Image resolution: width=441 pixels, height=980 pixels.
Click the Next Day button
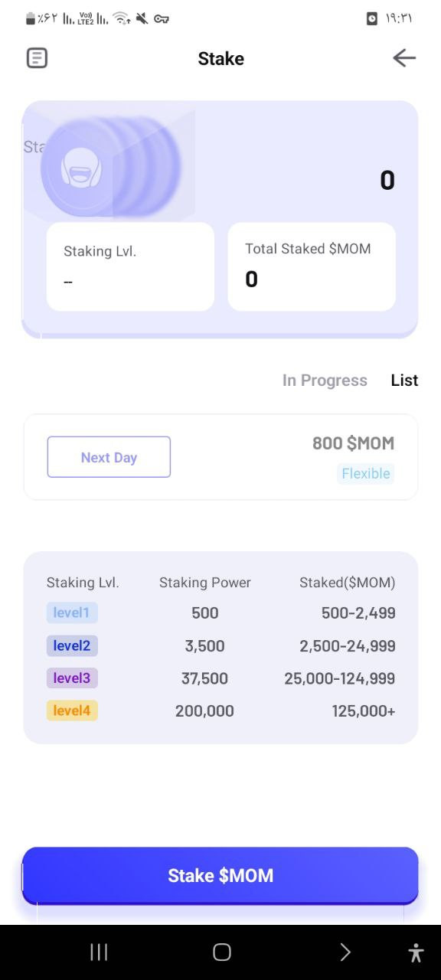109,457
